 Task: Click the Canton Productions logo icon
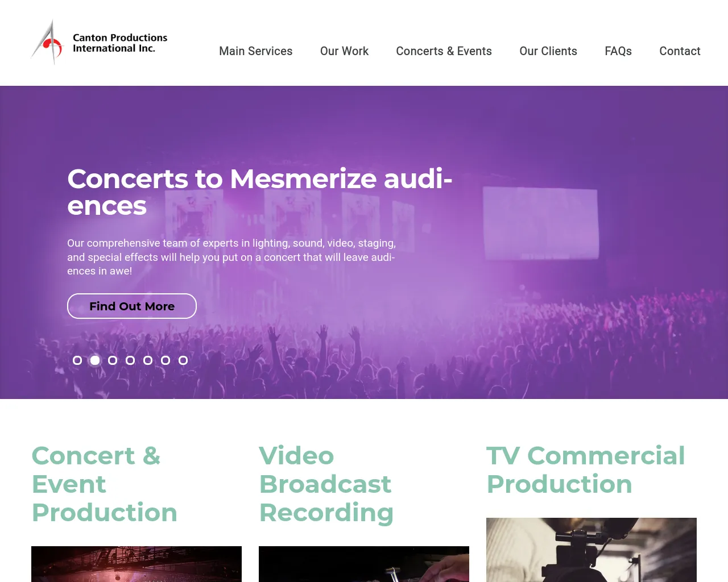[x=47, y=42]
